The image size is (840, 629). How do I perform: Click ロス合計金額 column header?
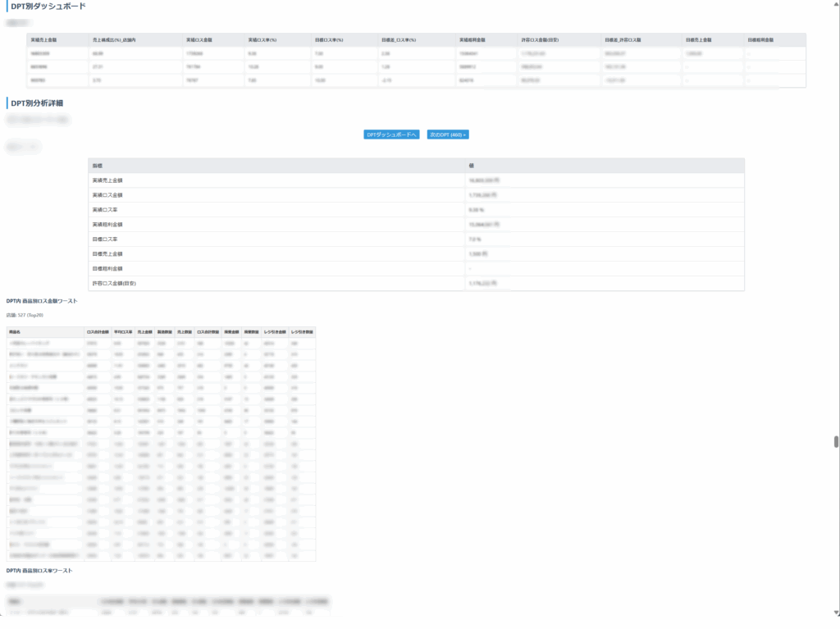[98, 332]
